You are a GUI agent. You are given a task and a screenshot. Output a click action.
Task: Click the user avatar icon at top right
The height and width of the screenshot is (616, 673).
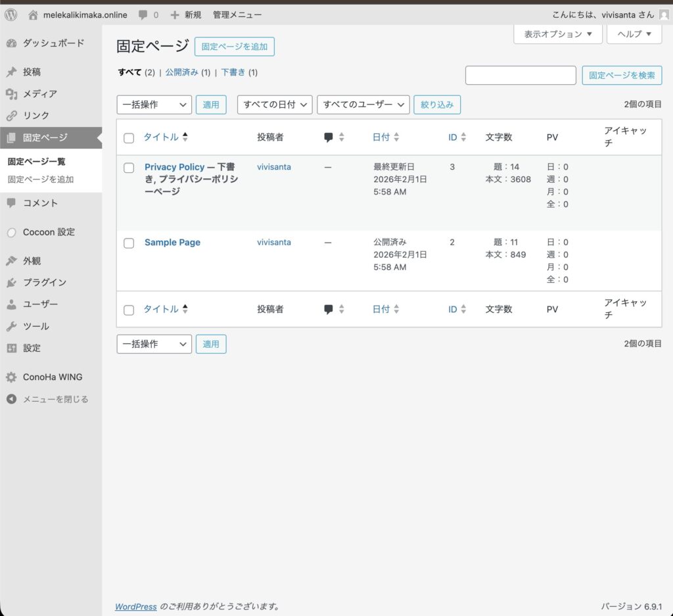coord(664,14)
